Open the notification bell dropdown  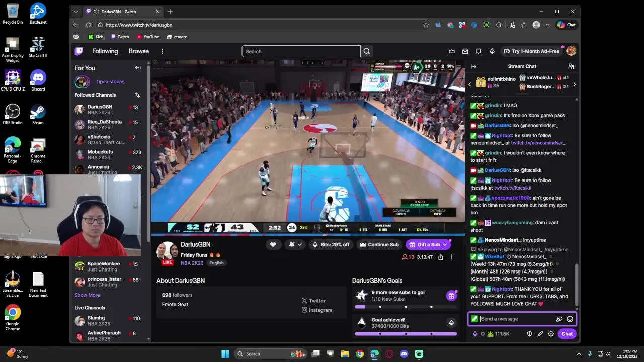tap(295, 245)
